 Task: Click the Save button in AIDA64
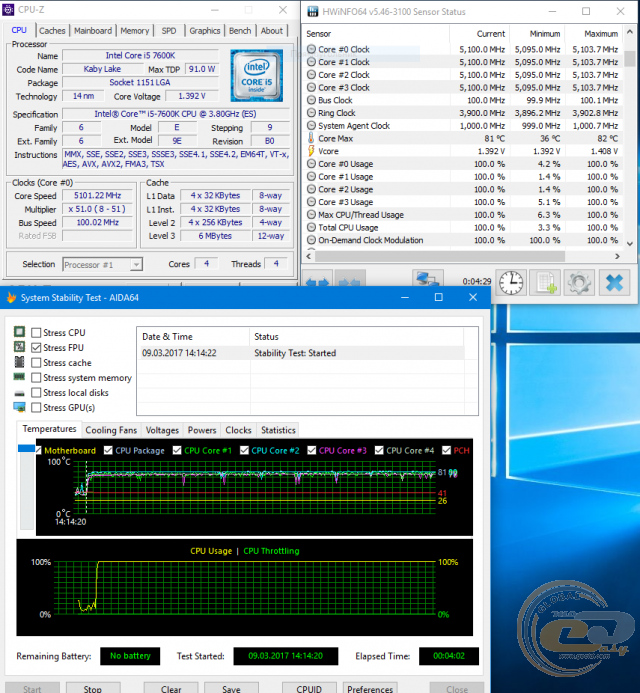pyautogui.click(x=231, y=688)
